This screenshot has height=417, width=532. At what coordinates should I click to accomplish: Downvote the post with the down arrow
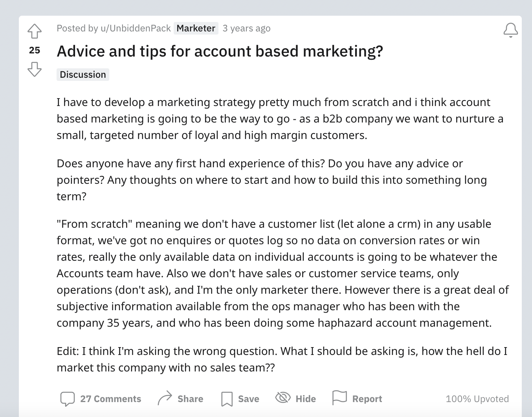35,69
